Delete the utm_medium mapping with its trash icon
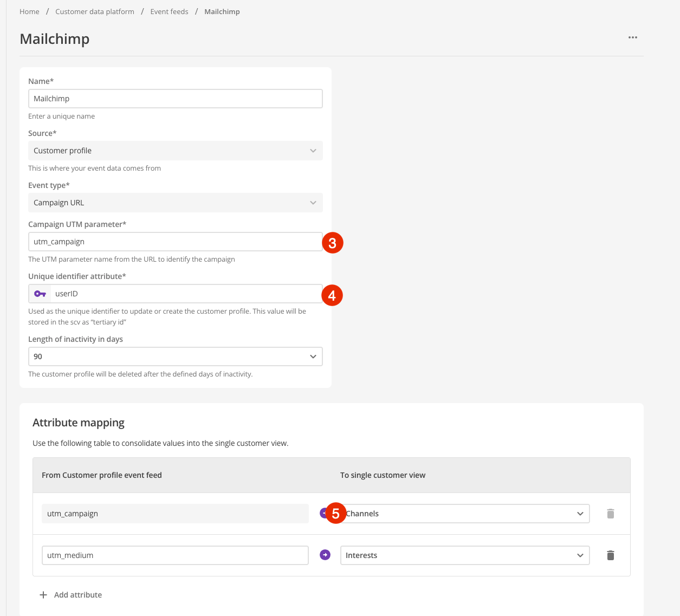This screenshot has height=616, width=680. [x=610, y=555]
